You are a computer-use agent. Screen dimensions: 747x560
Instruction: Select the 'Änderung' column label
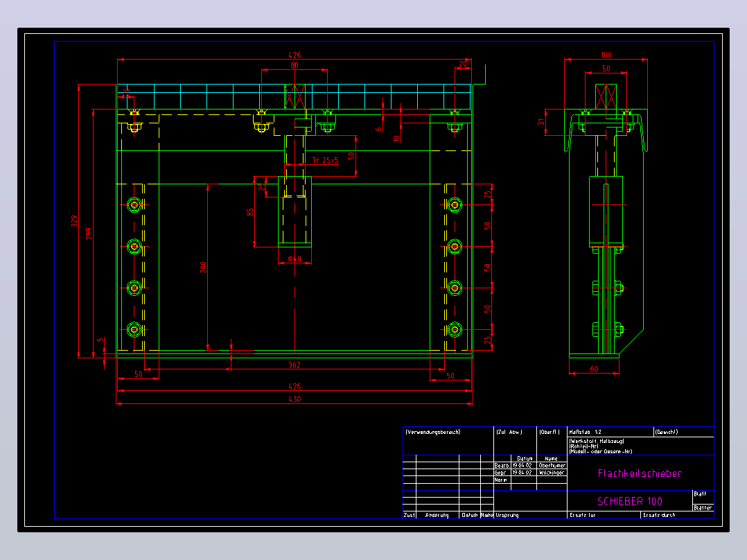[437, 515]
